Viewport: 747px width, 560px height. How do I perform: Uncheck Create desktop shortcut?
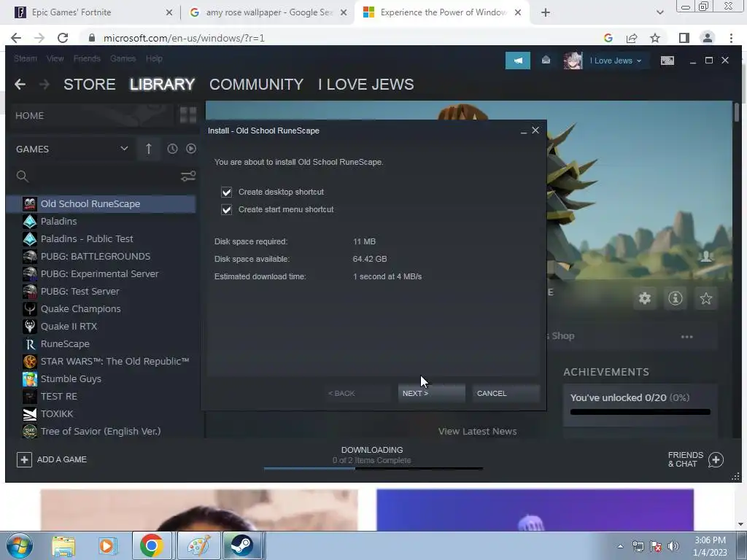(x=226, y=192)
